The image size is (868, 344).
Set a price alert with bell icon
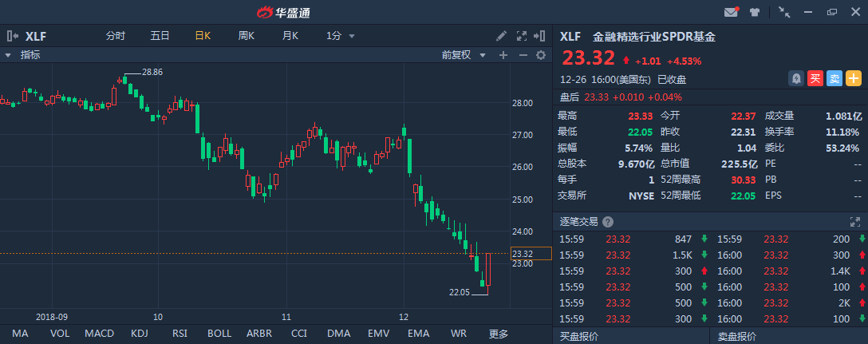(795, 78)
